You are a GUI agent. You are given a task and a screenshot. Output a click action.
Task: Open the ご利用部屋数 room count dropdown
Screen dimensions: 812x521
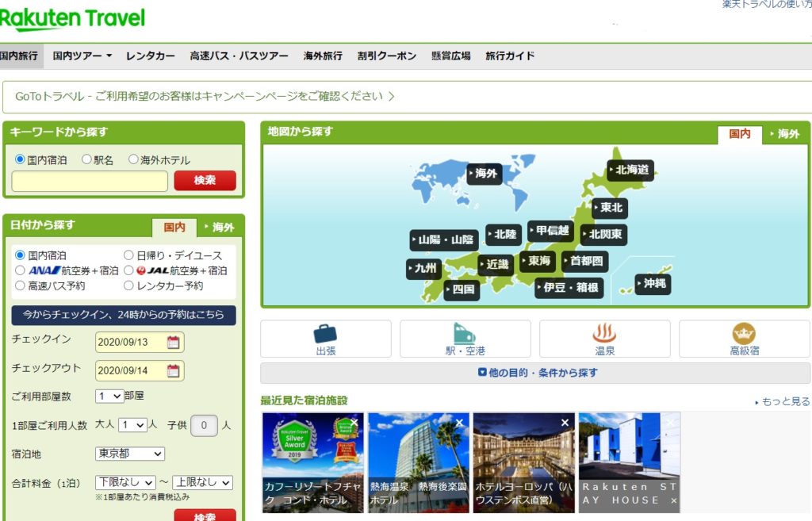[x=109, y=396]
